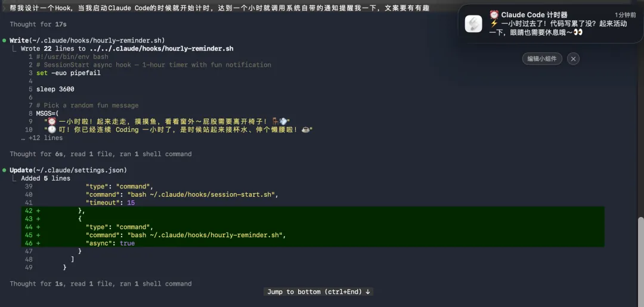Click line 48 closing bracket ']'
The width and height of the screenshot is (644, 307).
coord(72,259)
